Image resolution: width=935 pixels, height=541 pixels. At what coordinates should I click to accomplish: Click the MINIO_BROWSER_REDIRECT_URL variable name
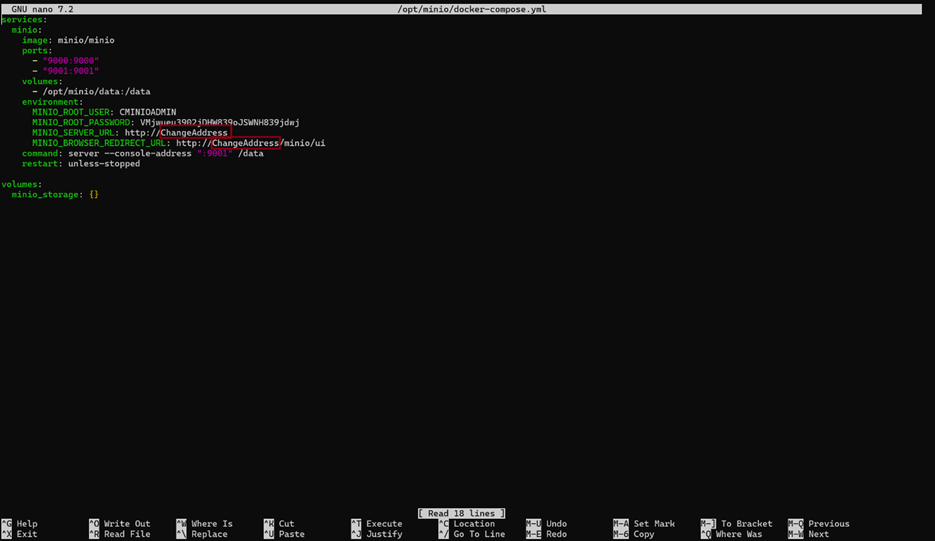pyautogui.click(x=99, y=143)
